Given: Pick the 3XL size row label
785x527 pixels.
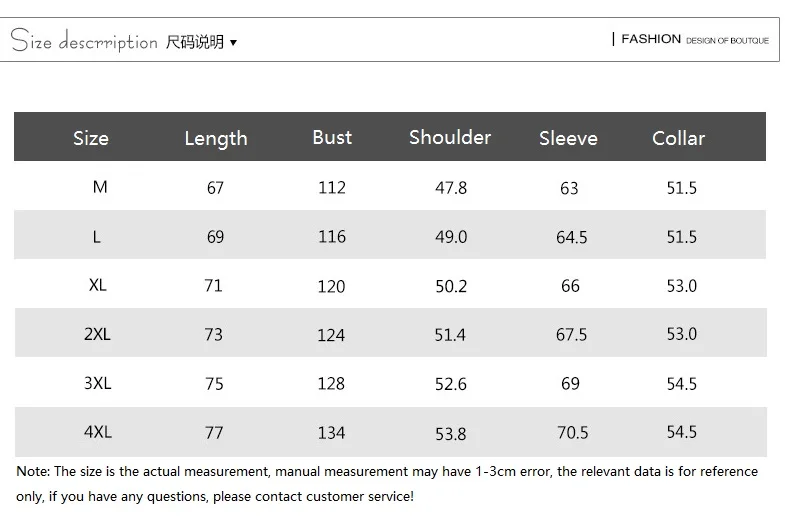Looking at the screenshot, I should [x=98, y=383].
